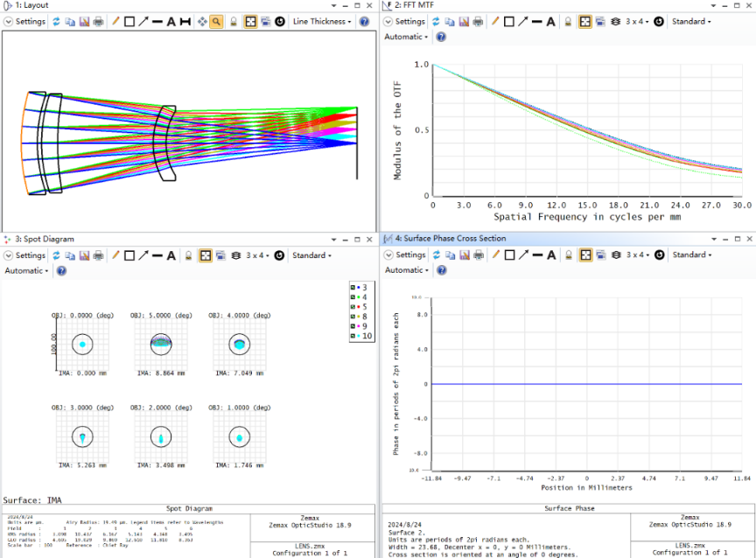756x558 pixels.
Task: Click the zoom magnifier tool in Layout window
Action: coord(216,21)
